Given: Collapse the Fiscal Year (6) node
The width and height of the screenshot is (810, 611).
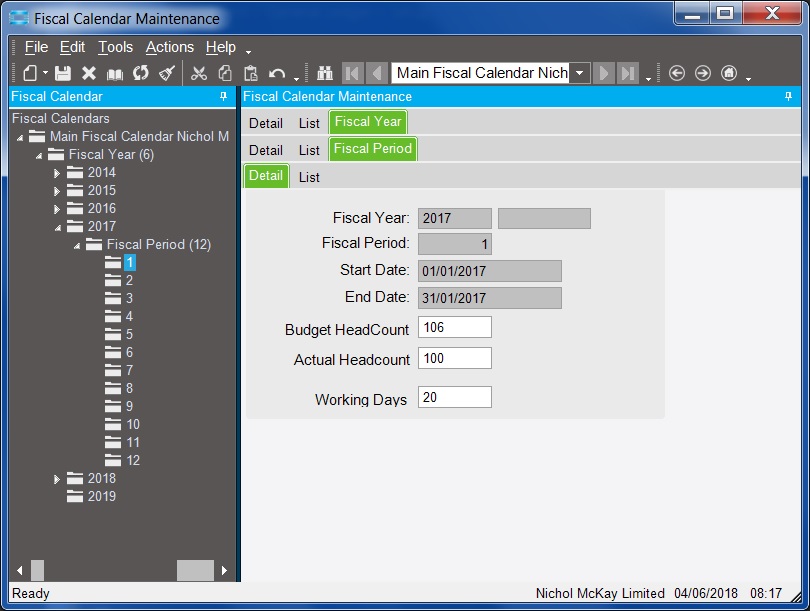Looking at the screenshot, I should click(x=39, y=155).
